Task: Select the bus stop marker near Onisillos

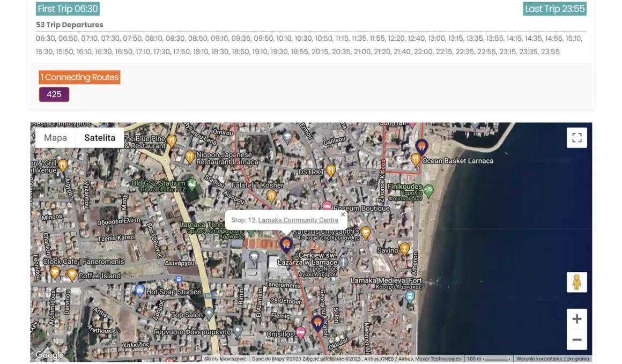Action: pyautogui.click(x=317, y=322)
